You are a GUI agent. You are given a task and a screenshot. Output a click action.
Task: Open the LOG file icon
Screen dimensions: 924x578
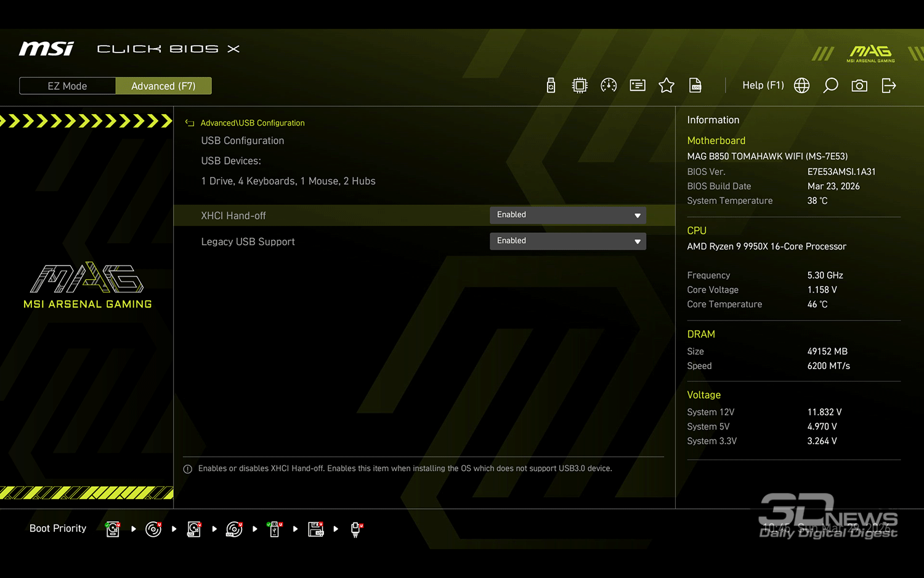[x=695, y=86]
